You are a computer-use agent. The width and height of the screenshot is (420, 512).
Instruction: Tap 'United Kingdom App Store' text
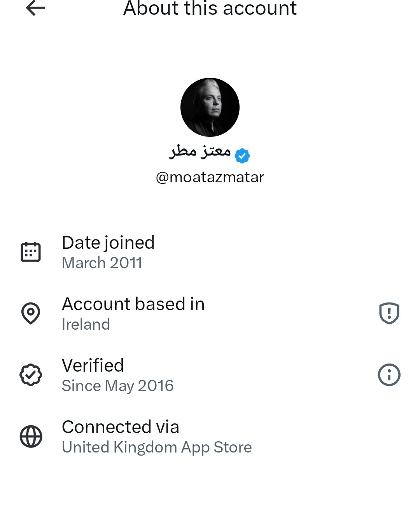point(157,447)
